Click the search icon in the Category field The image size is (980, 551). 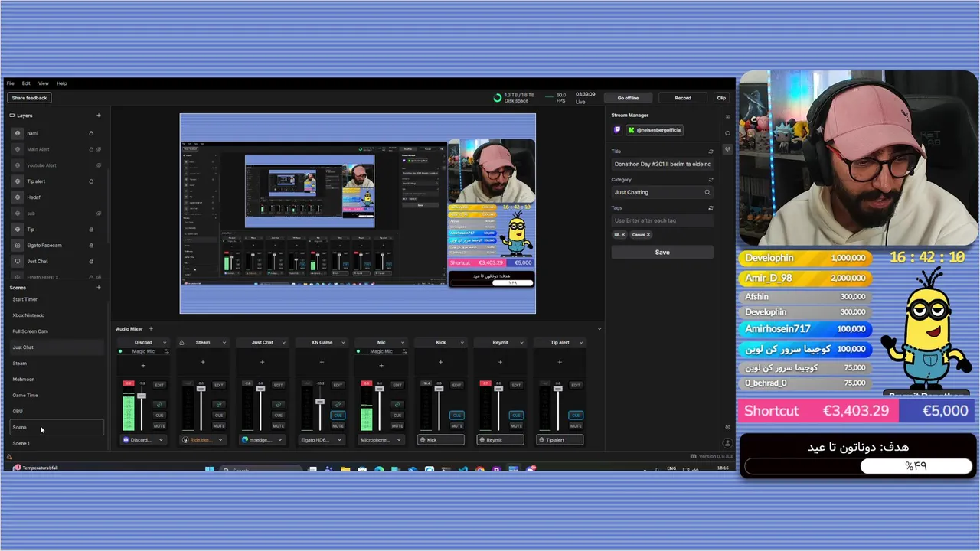(707, 192)
